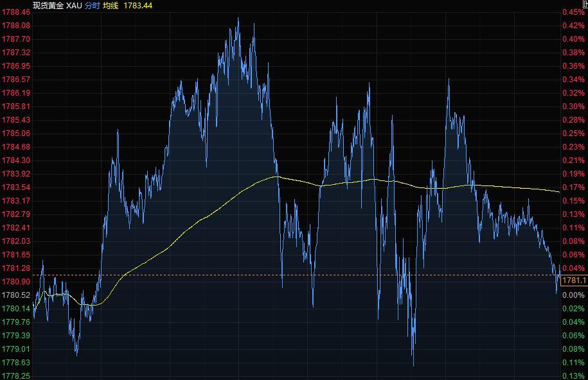Click the 1778.25 bottom price axis label

point(16,376)
